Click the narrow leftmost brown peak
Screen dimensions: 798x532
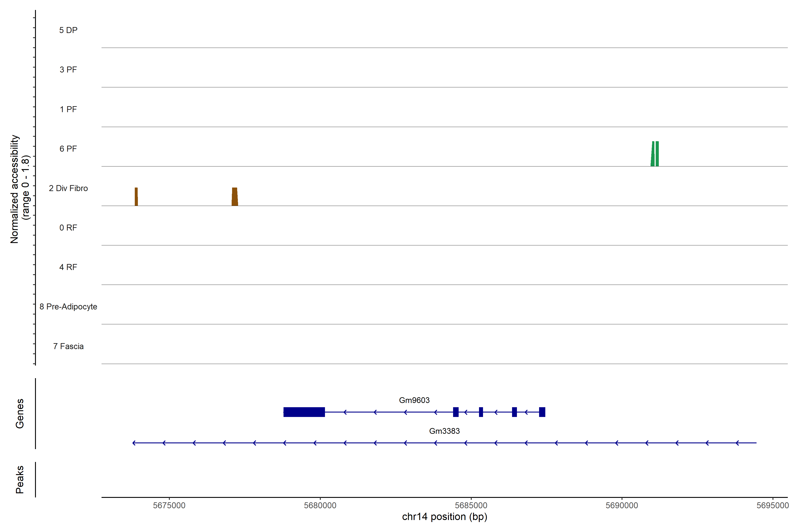(x=136, y=197)
